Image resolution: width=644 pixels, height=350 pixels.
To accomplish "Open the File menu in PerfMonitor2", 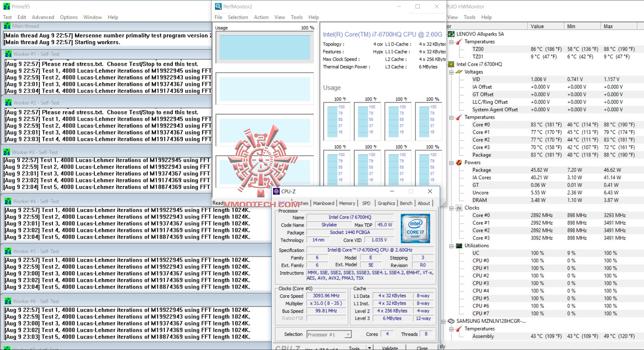I will tap(218, 17).
